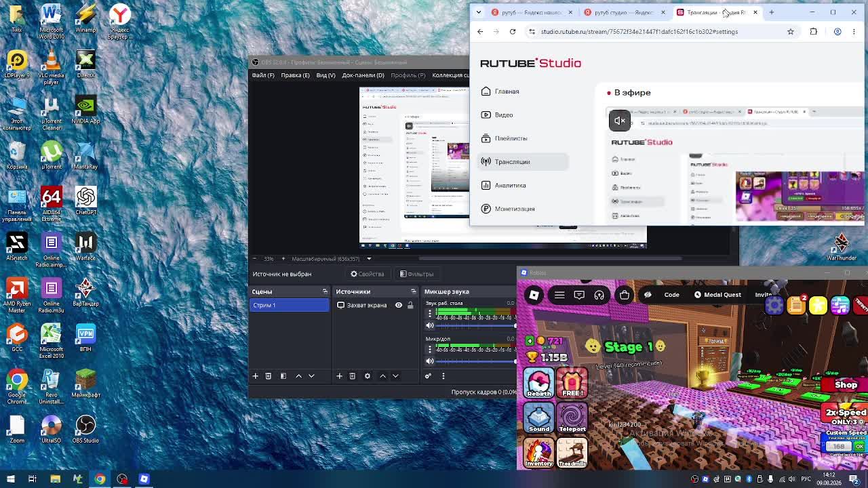
Task: Move the source down in OBS
Action: click(395, 375)
